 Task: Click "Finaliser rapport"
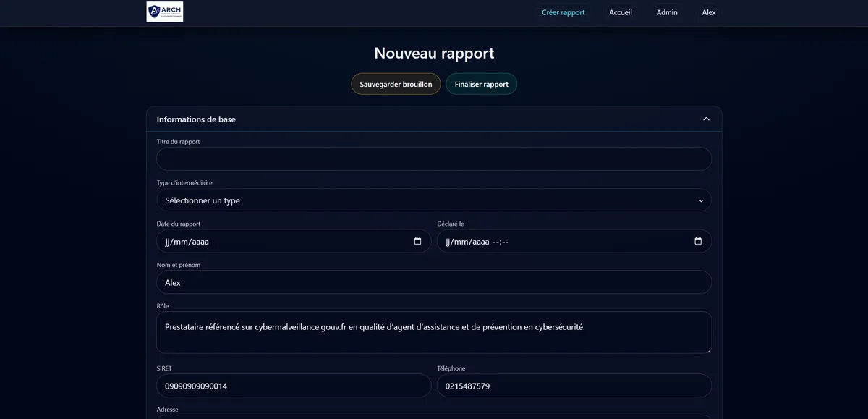point(481,83)
